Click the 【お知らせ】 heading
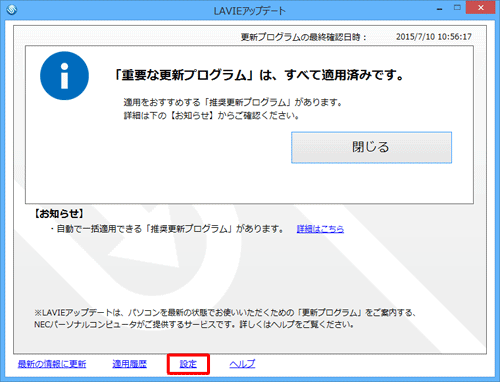The height and width of the screenshot is (382, 500). [x=59, y=214]
